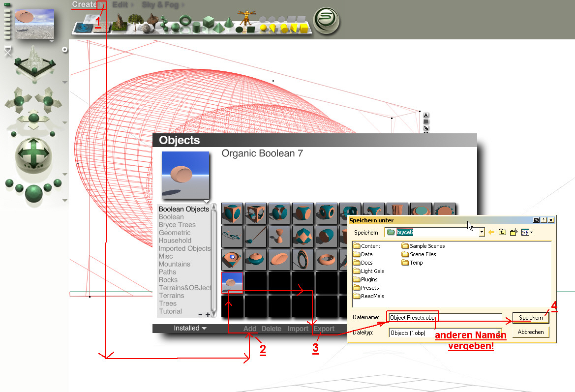Viewport: 575px width, 392px height.
Task: Click Import in the Objects library
Action: [298, 329]
